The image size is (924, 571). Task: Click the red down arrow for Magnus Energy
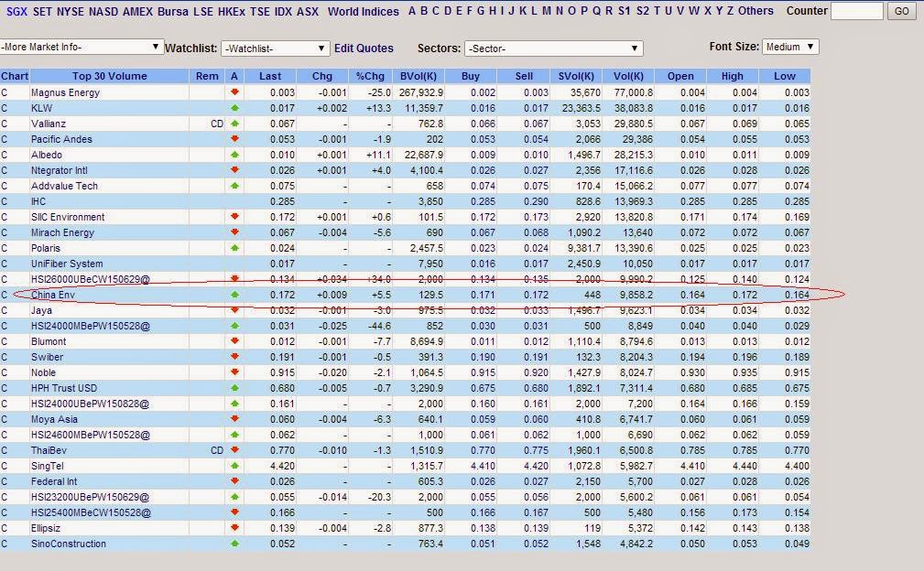[x=234, y=92]
